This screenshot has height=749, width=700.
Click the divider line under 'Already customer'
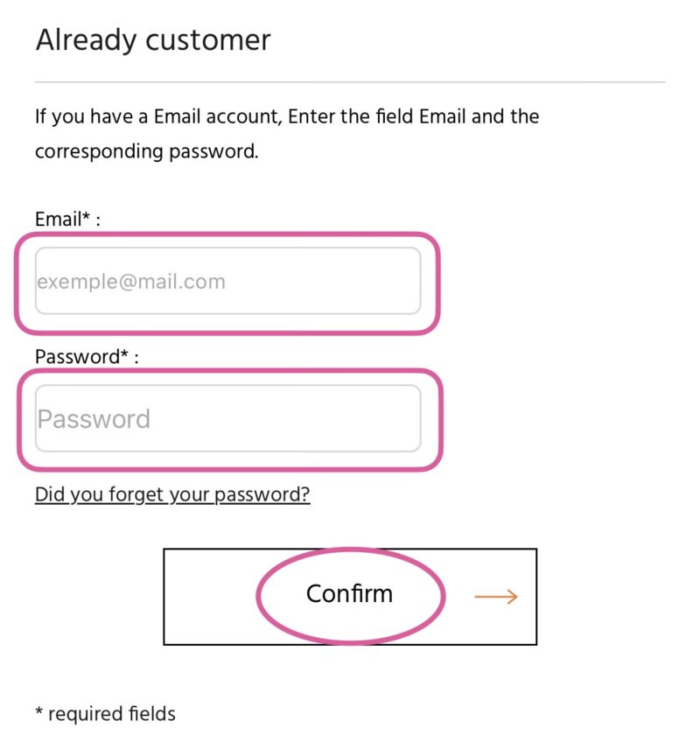(x=350, y=82)
